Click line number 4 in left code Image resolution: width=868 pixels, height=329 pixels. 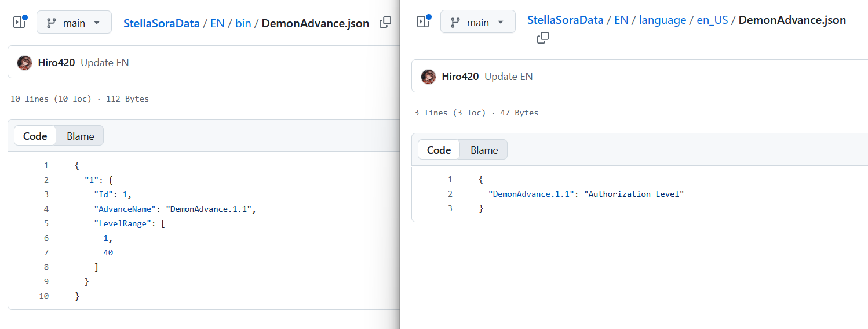pos(46,209)
